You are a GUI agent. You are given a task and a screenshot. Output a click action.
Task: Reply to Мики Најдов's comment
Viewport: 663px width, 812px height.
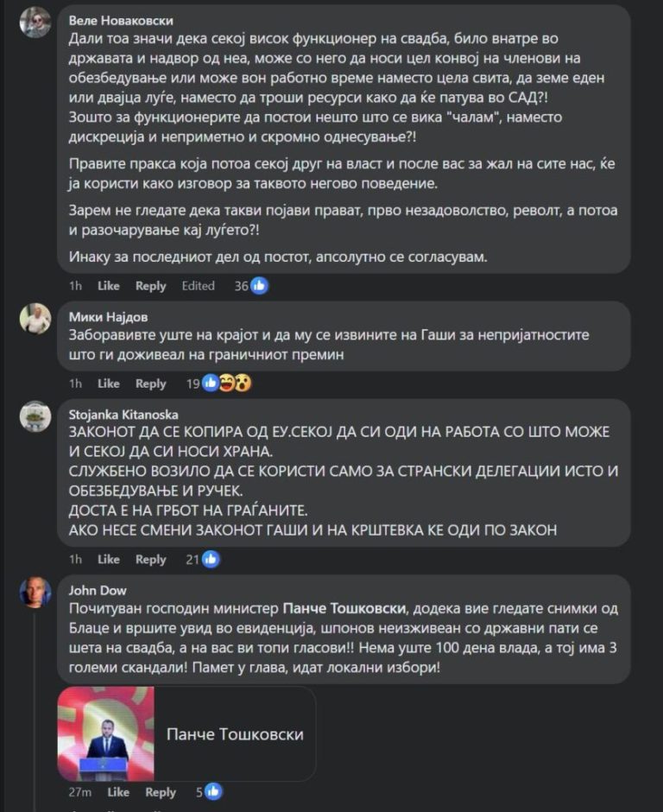point(150,384)
